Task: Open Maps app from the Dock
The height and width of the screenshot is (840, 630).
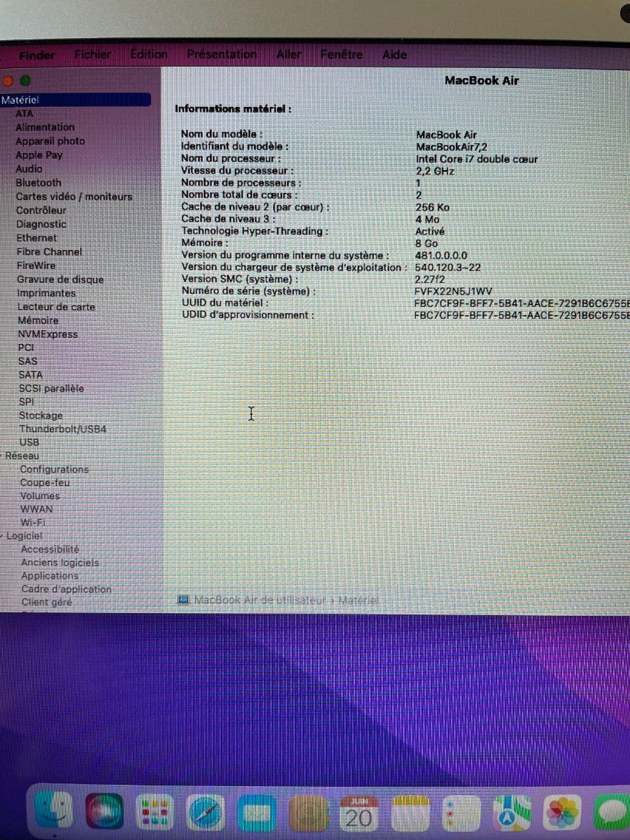Action: 513,813
